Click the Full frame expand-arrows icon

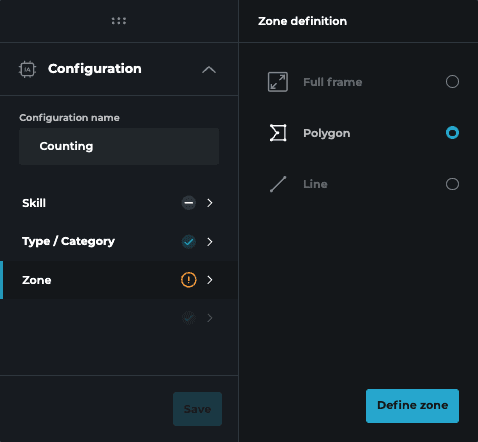[278, 82]
